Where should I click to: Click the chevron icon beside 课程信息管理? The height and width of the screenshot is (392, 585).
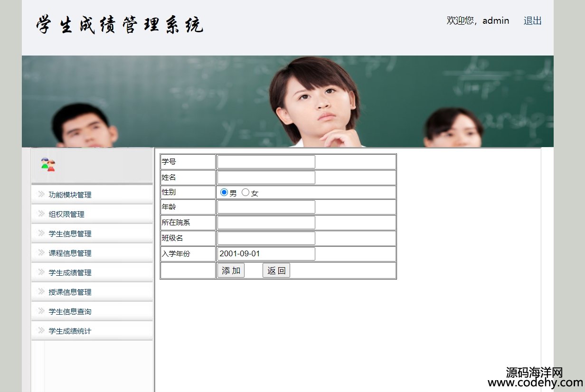pos(41,252)
